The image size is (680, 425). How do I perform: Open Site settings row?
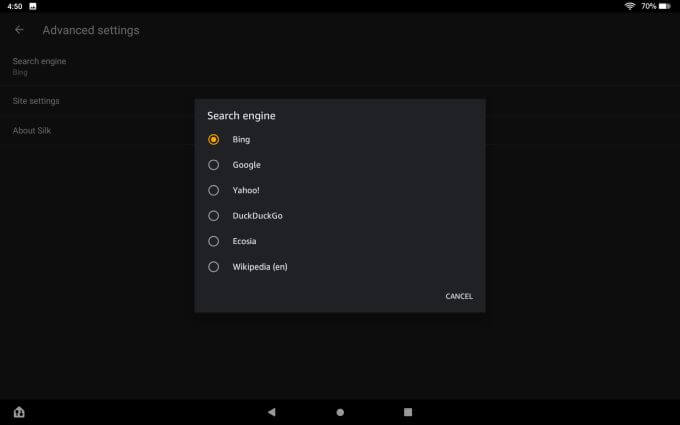(x=340, y=101)
